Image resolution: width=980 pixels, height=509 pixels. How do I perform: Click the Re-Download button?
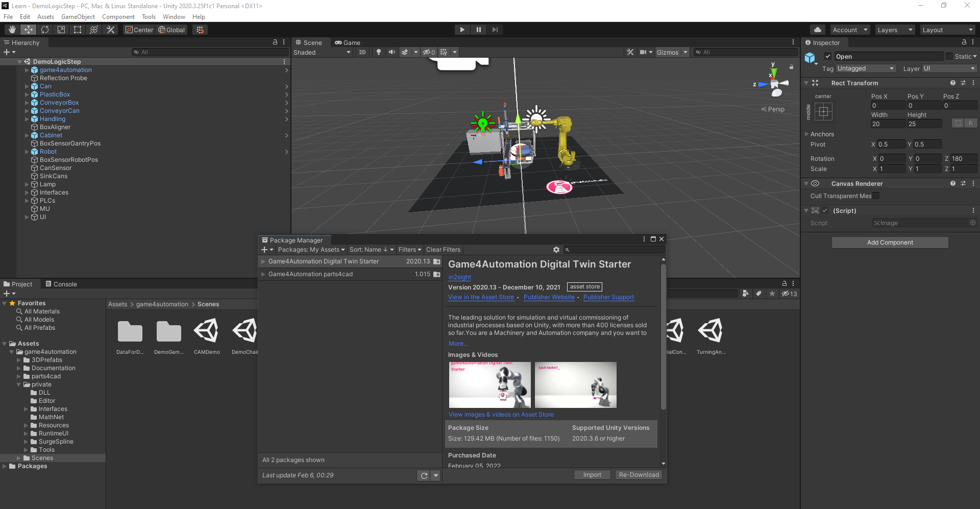point(639,475)
